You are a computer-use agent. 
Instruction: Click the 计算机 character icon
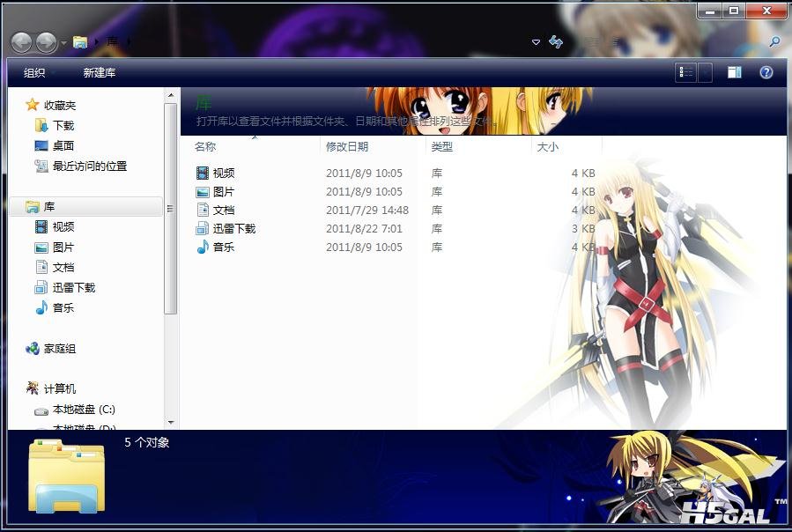33,388
